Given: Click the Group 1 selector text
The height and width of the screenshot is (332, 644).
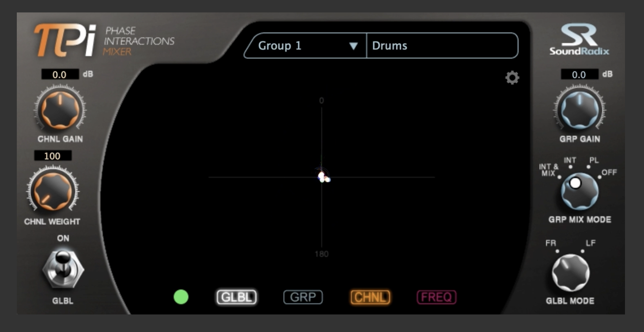Looking at the screenshot, I should (280, 46).
